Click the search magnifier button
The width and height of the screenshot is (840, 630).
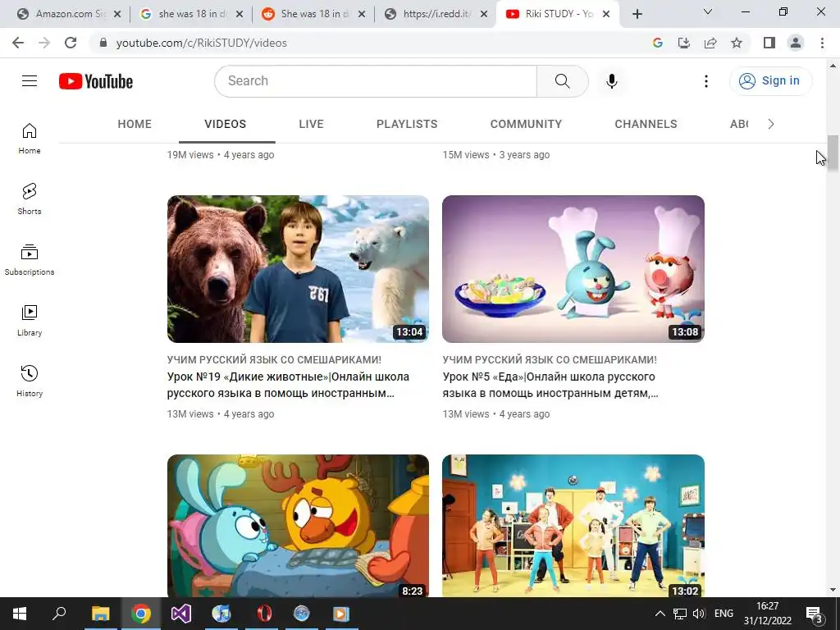click(x=563, y=81)
